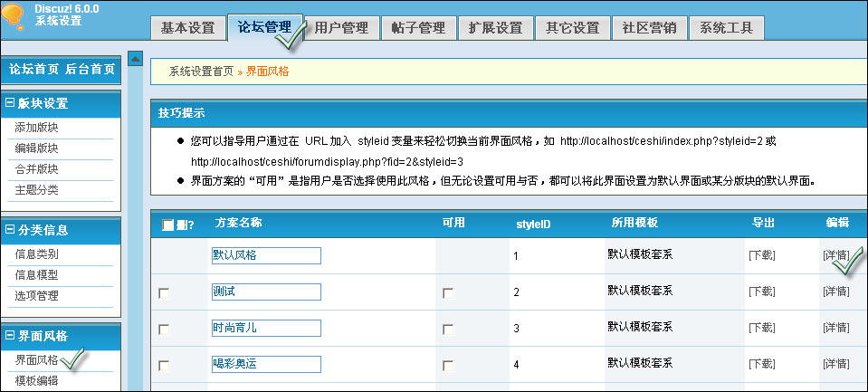868x392 pixels.
Task: Click the Discuz lightbulb logo icon
Action: pos(12,15)
